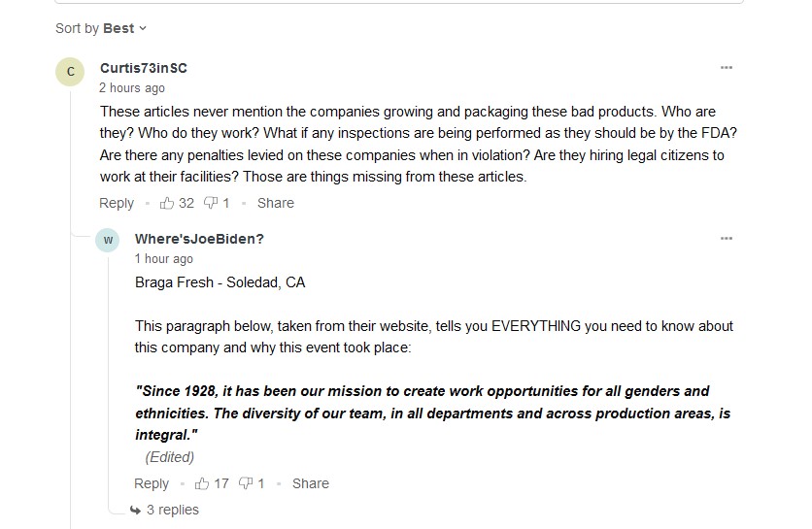Viewport: 812px width, 529px height.
Task: Expand the 3 replies thread
Action: (164, 510)
